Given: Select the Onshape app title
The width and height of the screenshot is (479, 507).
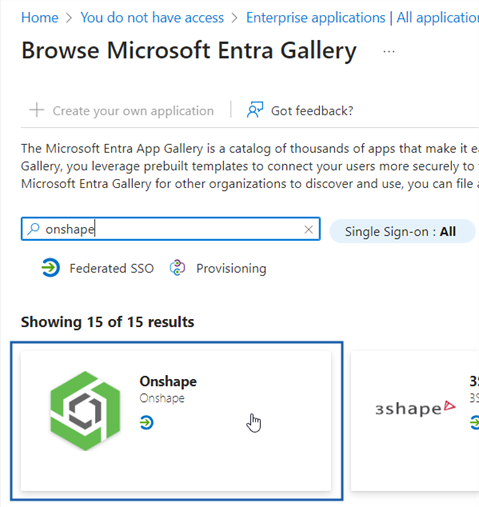Looking at the screenshot, I should 168,381.
